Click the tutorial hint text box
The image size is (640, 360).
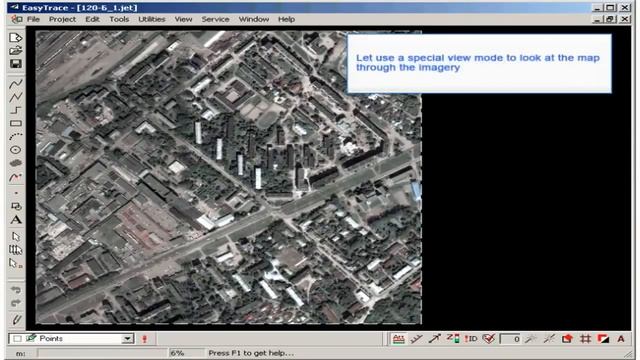click(x=479, y=63)
